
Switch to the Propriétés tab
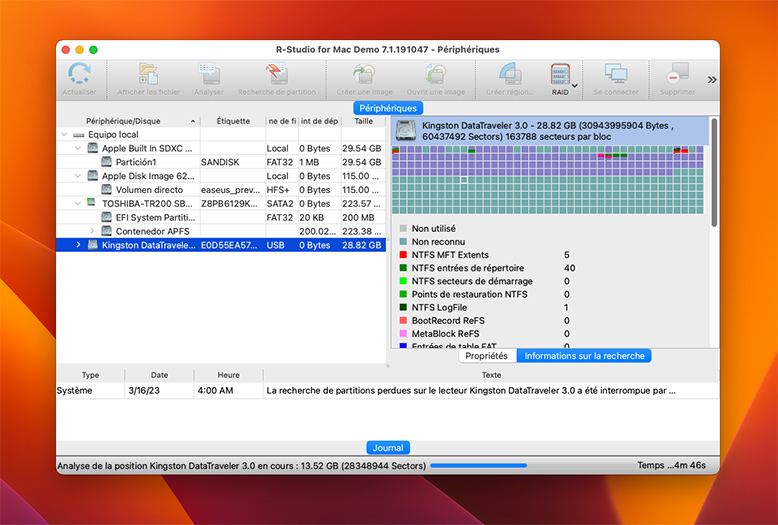487,356
